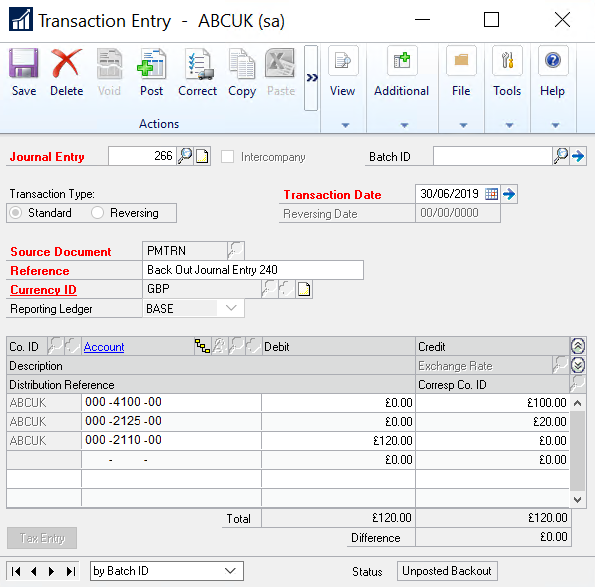
Task: Click the greyed Void icon
Action: (x=109, y=63)
